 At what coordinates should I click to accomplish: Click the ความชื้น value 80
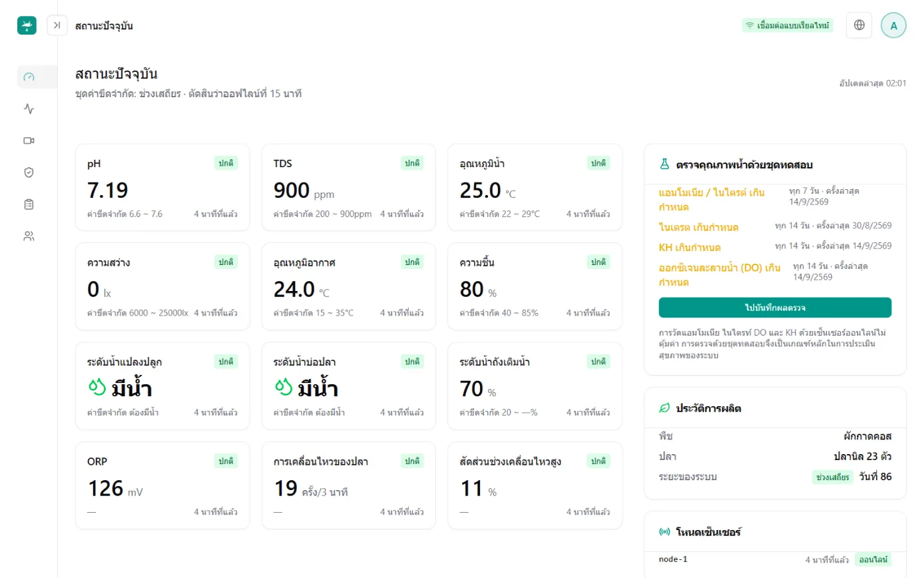point(471,290)
